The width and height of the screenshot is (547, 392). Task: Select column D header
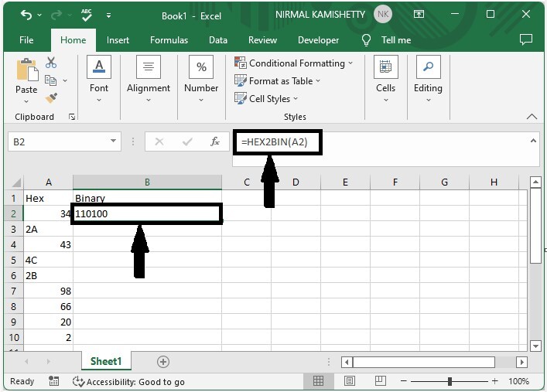[x=296, y=182]
